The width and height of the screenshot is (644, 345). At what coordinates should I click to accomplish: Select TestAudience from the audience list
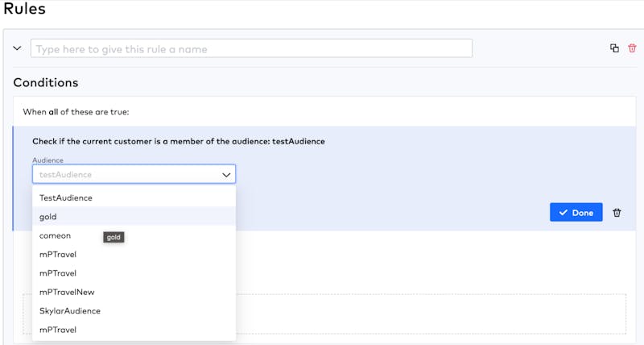pyautogui.click(x=134, y=197)
